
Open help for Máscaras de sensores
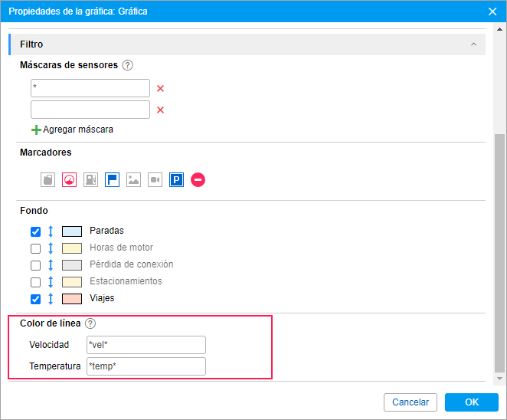pos(128,65)
